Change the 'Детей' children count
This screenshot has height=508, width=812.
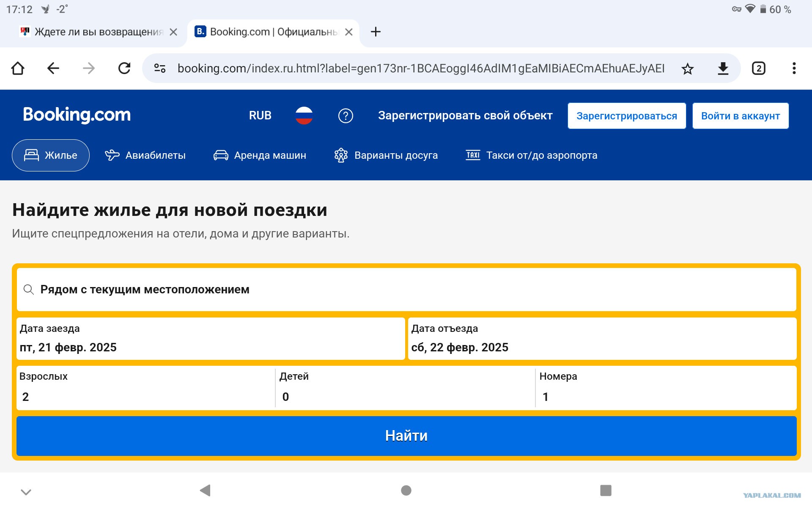click(406, 388)
